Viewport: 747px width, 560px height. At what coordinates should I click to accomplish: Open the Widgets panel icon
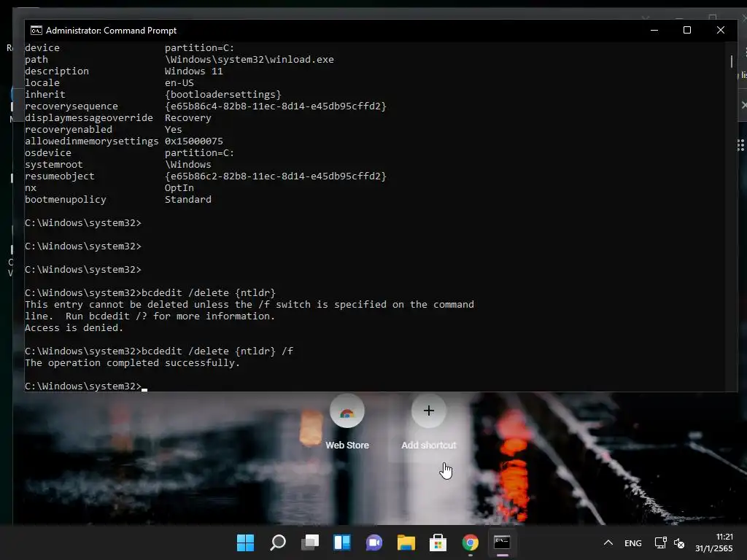click(x=342, y=542)
